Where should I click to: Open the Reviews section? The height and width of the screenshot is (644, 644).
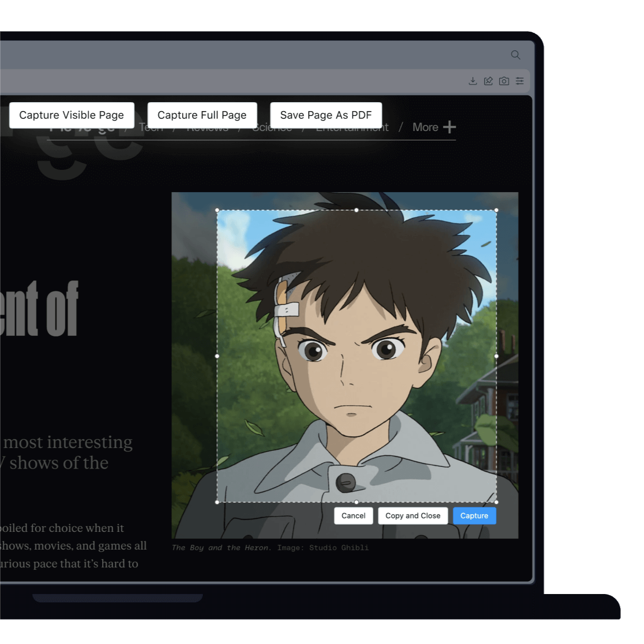(x=208, y=127)
